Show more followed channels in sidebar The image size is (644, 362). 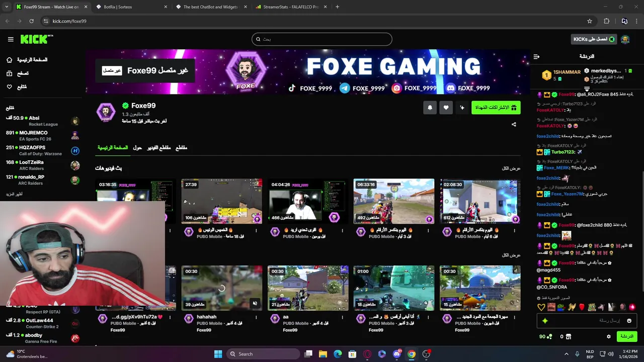[14, 194]
